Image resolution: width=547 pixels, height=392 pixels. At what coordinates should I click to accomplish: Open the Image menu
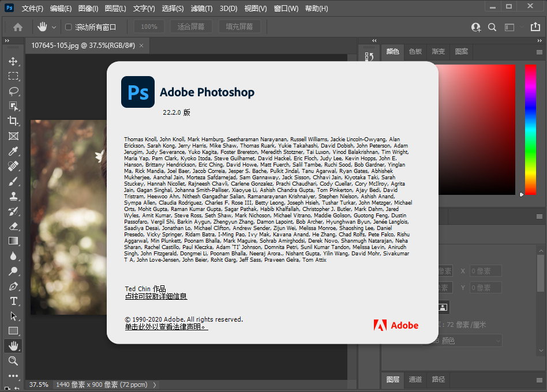click(x=88, y=9)
